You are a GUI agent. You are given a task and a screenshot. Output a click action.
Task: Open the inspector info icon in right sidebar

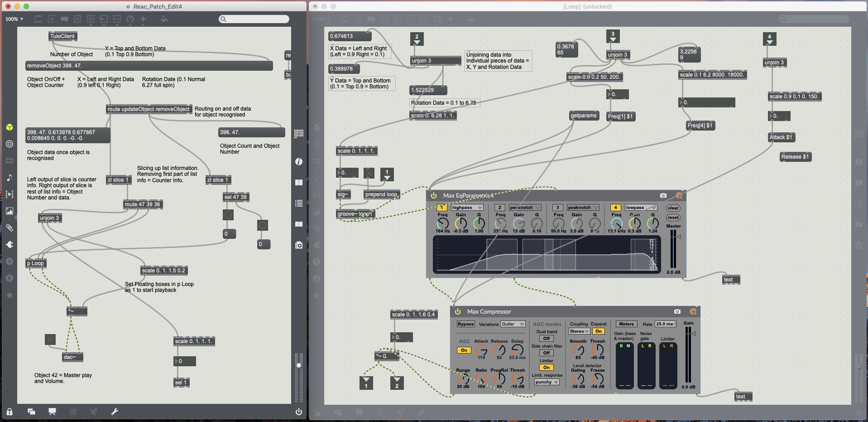[x=299, y=162]
